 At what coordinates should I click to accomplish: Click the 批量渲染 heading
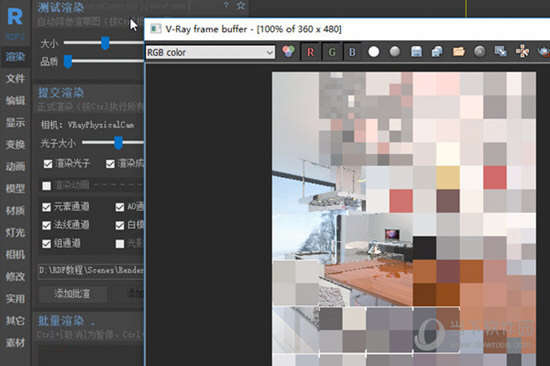[x=61, y=321]
